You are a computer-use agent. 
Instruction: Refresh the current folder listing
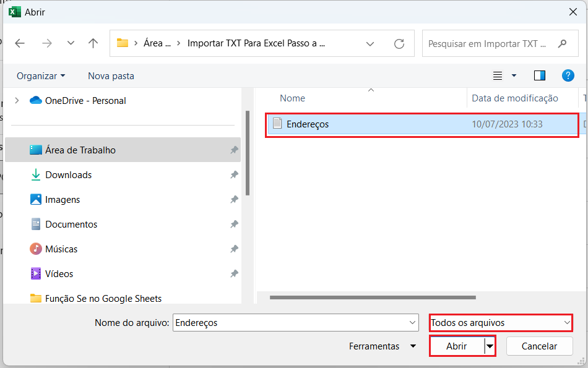coord(399,43)
